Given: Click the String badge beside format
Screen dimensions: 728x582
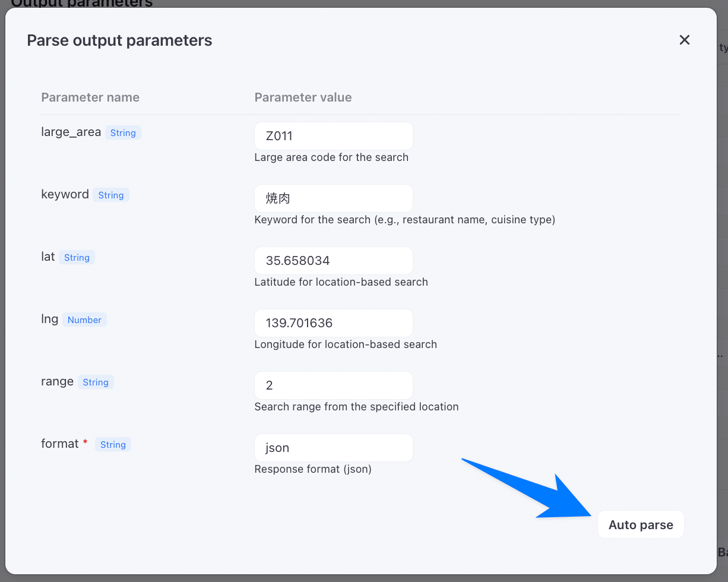Looking at the screenshot, I should point(113,445).
